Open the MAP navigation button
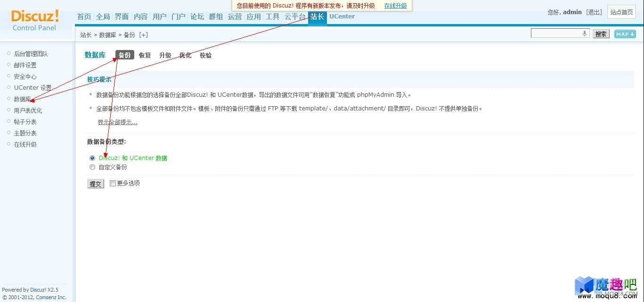644x302 pixels. (x=625, y=34)
